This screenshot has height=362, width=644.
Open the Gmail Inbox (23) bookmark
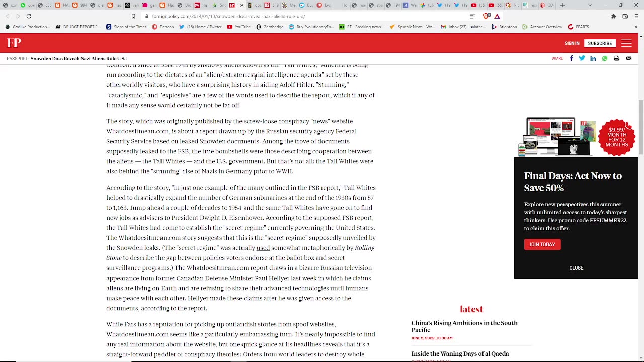pyautogui.click(x=463, y=27)
